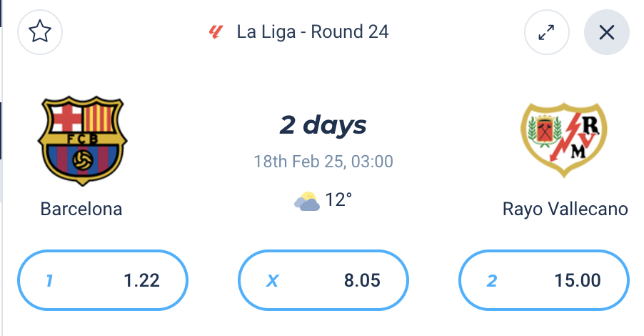Click the blue "X" draw outcome label
Viewport: 644px width, 336px height.
[272, 281]
